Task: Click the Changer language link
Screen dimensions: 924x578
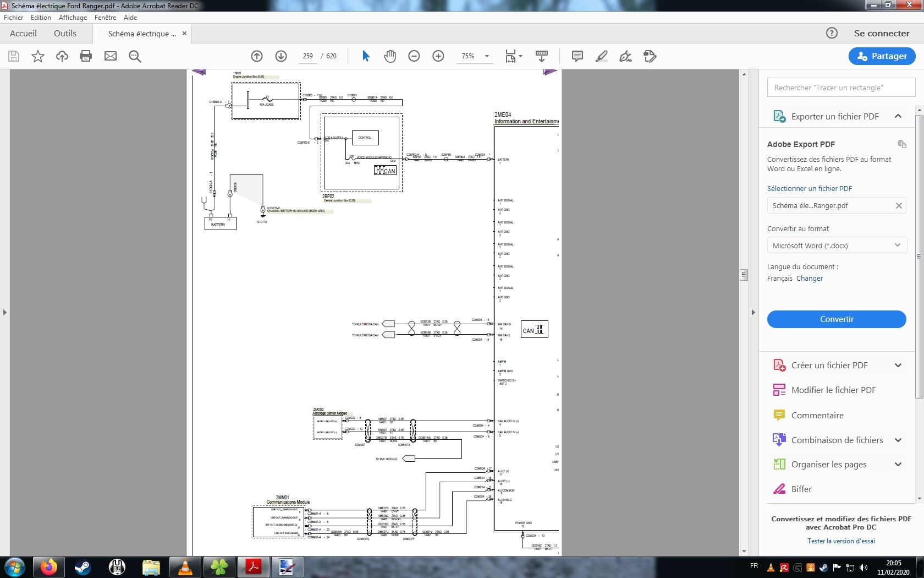Action: [x=810, y=279]
